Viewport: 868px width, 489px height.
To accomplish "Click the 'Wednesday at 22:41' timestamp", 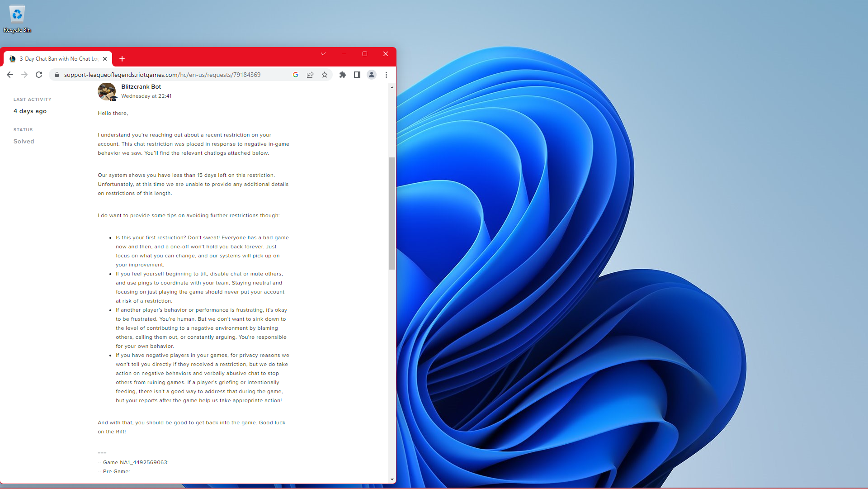I will point(146,96).
